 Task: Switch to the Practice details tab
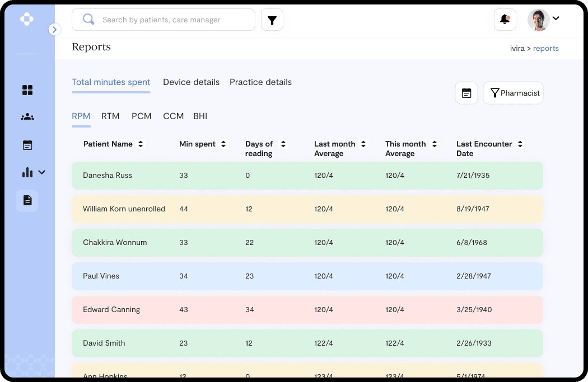click(260, 82)
